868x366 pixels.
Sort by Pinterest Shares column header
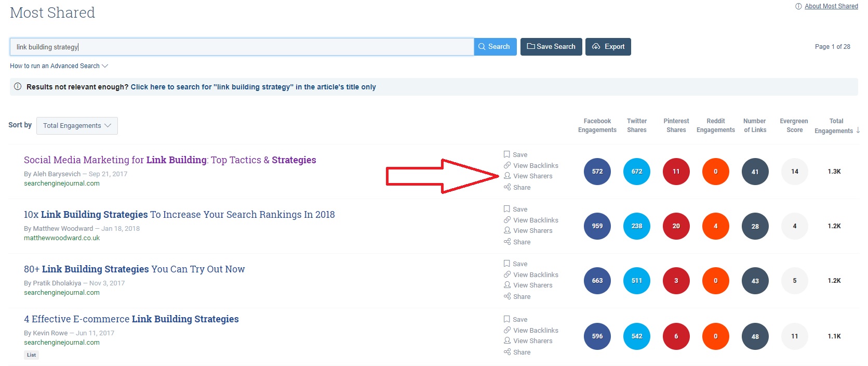click(x=676, y=126)
